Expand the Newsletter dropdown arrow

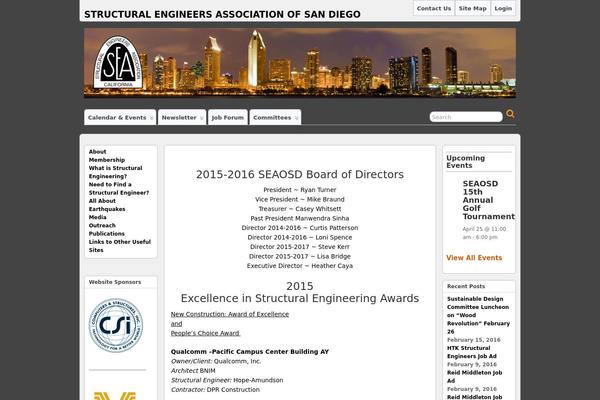click(x=202, y=118)
